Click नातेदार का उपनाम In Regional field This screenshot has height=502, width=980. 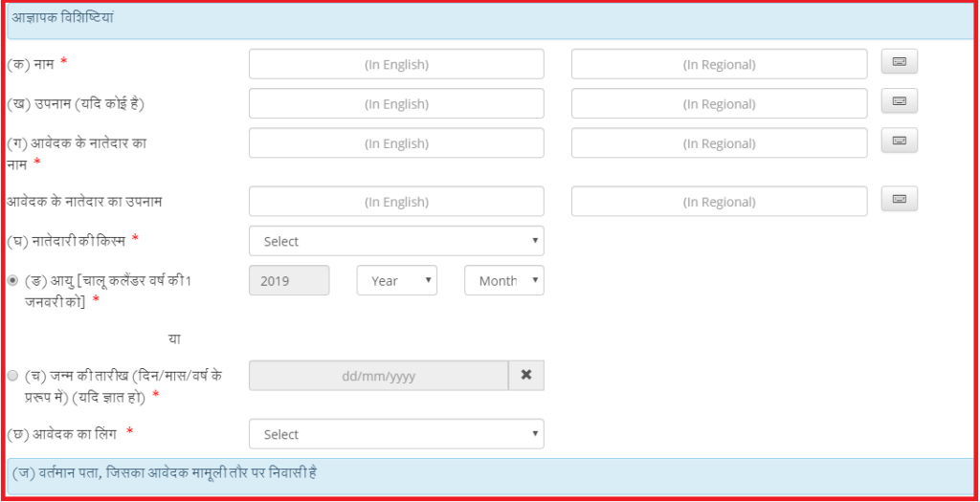click(720, 201)
